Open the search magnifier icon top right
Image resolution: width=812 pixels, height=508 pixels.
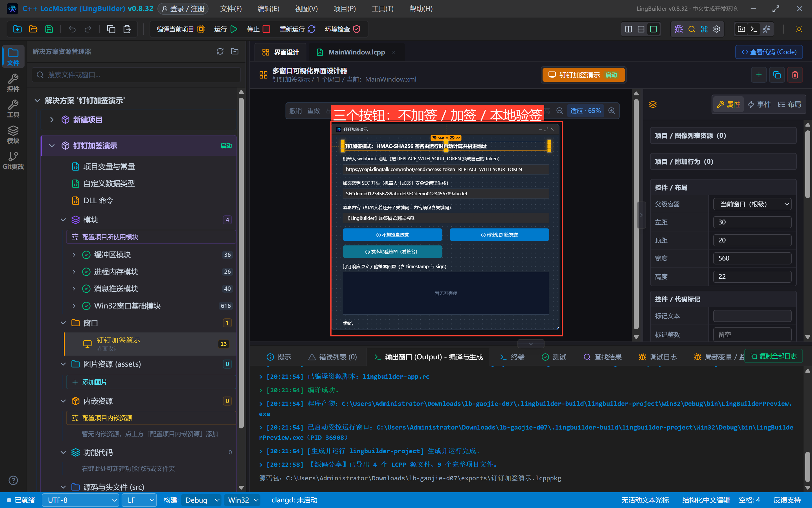pos(692,29)
